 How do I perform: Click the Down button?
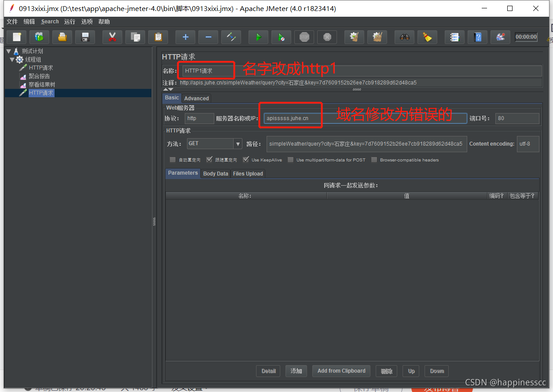coord(437,371)
